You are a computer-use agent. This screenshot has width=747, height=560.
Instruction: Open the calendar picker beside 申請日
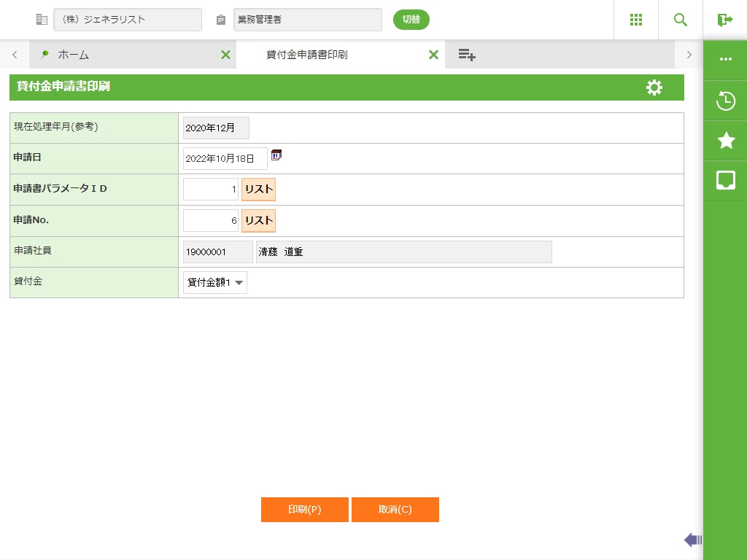276,155
